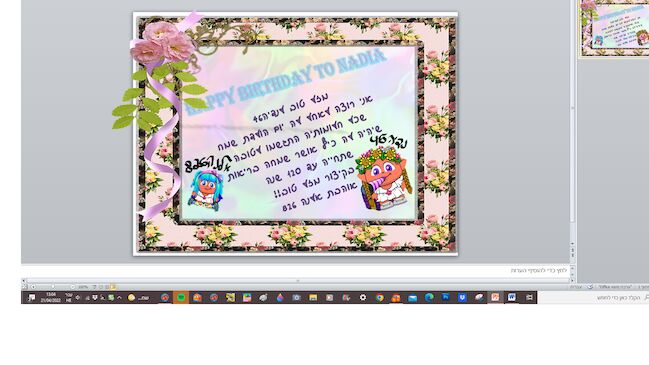Click the Windows search box in taskbar
Screen dimensions: 649x365
tap(593, 298)
